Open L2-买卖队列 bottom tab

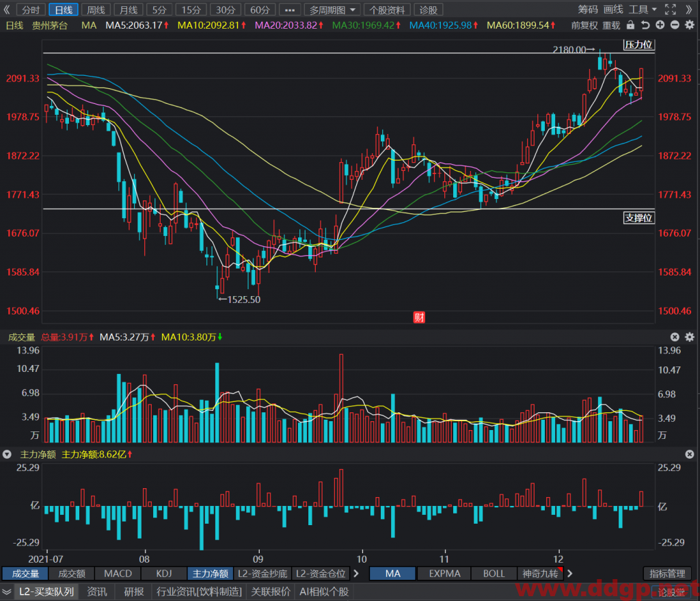point(46,591)
